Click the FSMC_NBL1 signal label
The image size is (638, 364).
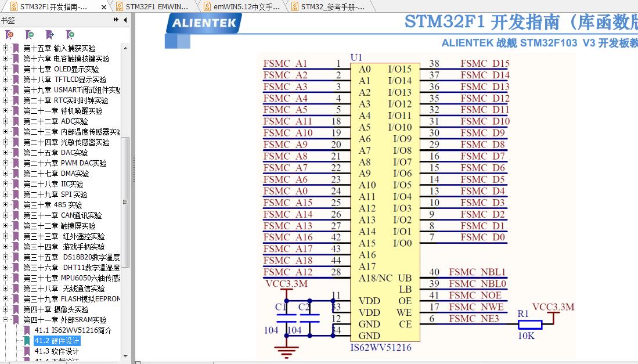[x=478, y=272]
